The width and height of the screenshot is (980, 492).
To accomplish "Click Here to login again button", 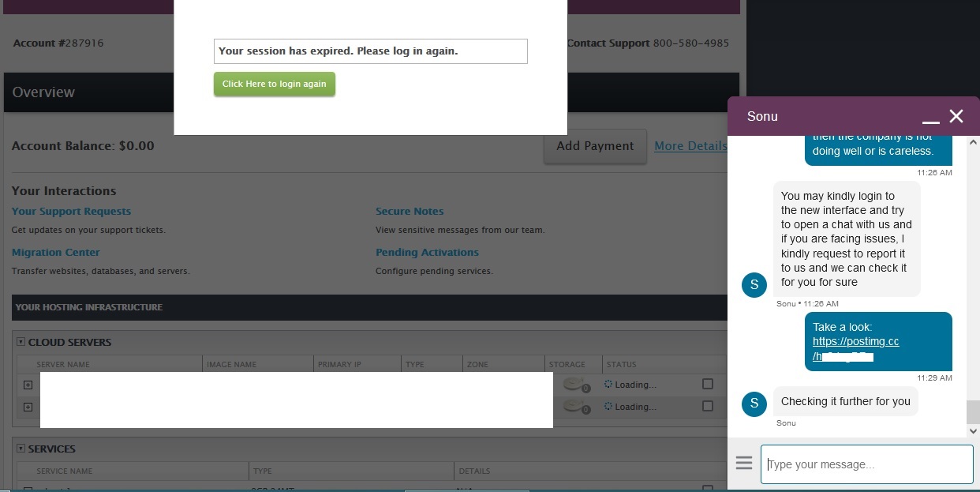I will point(275,84).
